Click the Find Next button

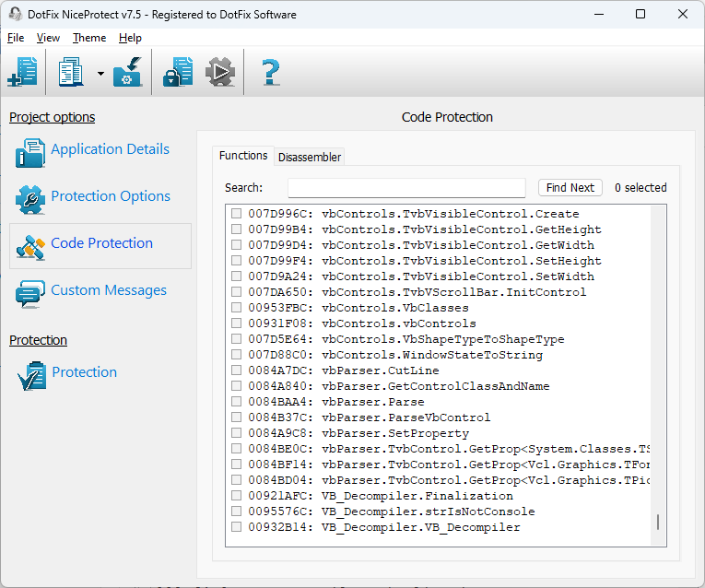(x=570, y=187)
